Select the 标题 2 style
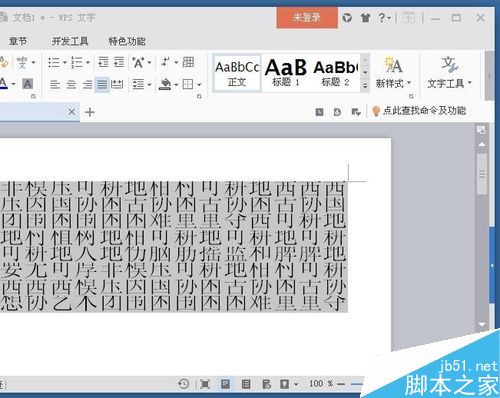The image size is (500, 398). click(x=335, y=73)
